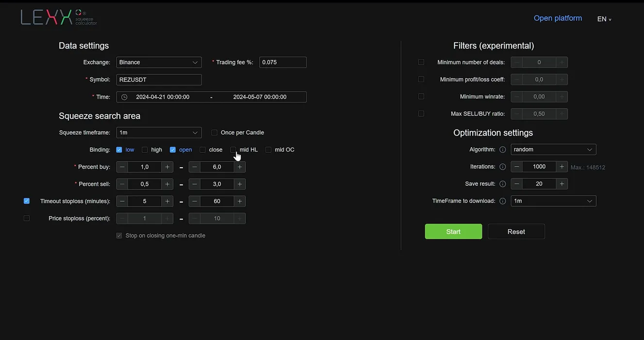Enable the high binding checkbox
Image resolution: width=644 pixels, height=340 pixels.
145,150
